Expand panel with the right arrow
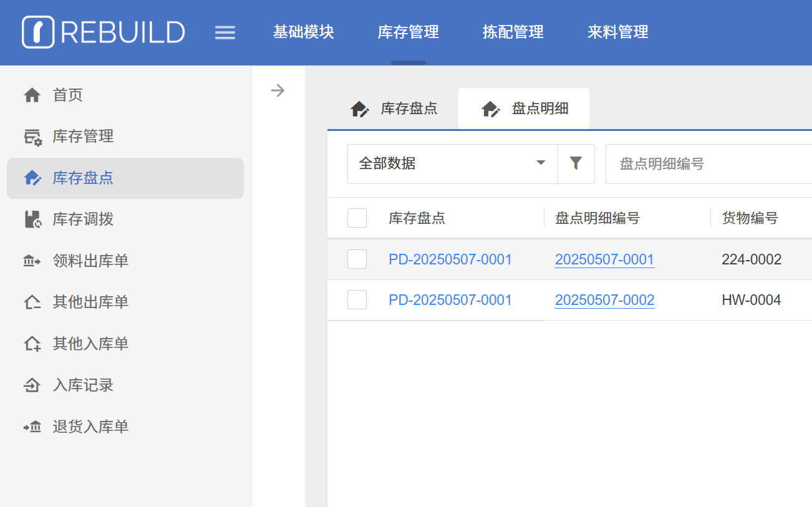Viewport: 812px width, 507px height. (278, 91)
